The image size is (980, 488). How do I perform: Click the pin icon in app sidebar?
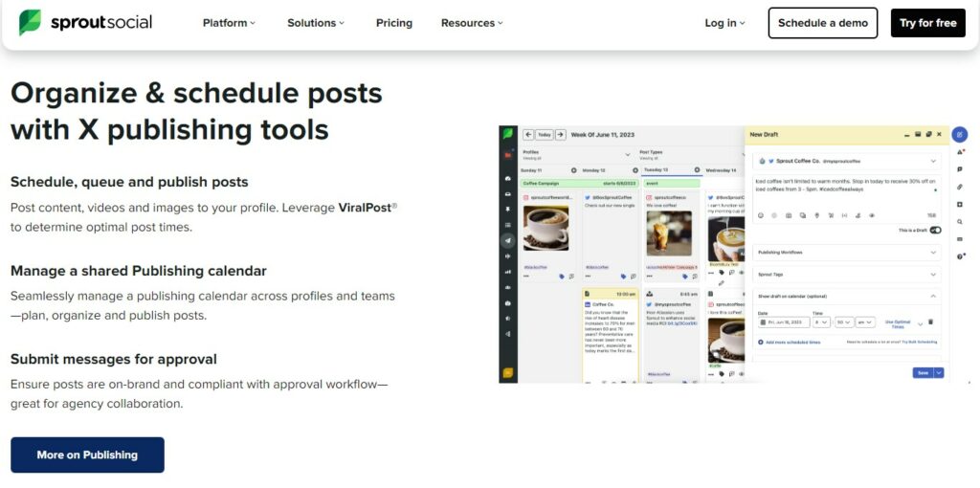(508, 210)
